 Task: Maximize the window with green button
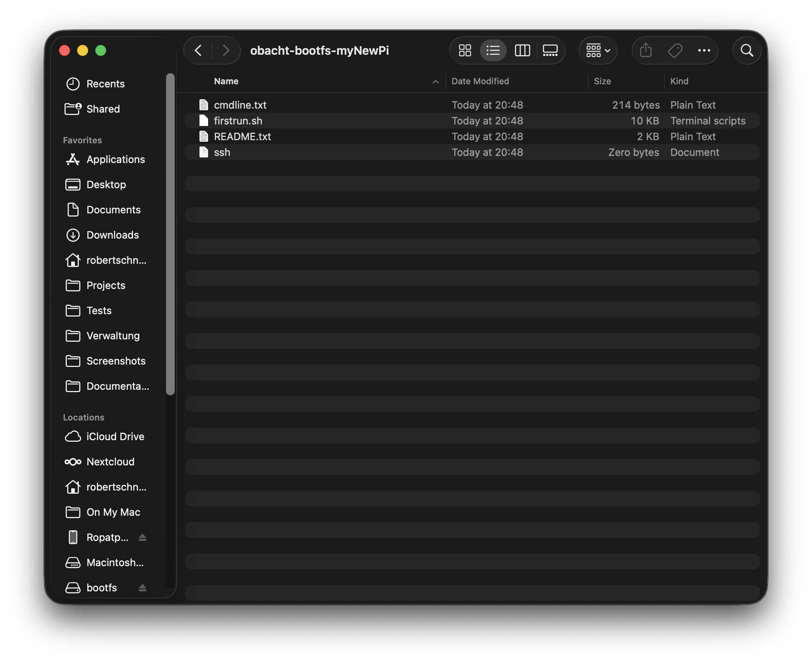101,50
